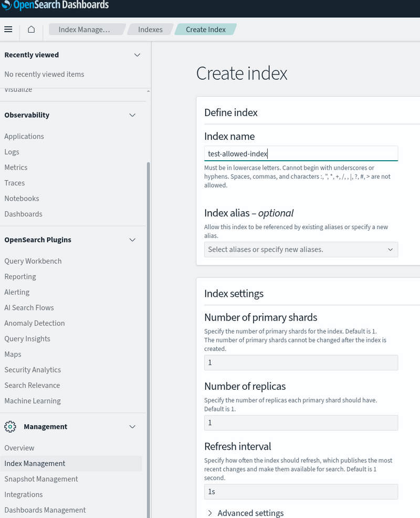420x518 pixels.
Task: Navigate to Anomaly Detection
Action: click(x=35, y=323)
